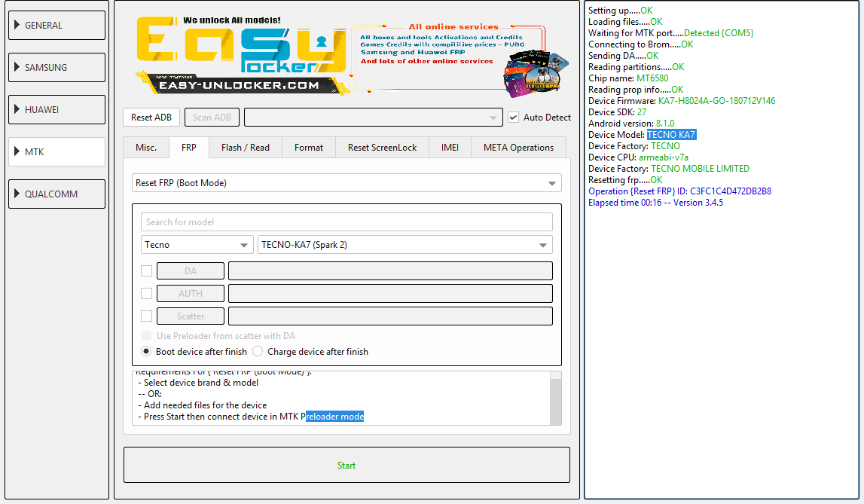The height and width of the screenshot is (504, 864).
Task: Open the Flash / Read tab
Action: point(246,148)
